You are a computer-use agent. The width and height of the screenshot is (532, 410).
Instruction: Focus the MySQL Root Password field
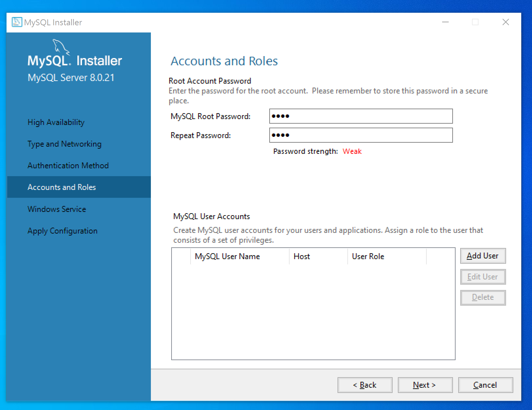(361, 116)
